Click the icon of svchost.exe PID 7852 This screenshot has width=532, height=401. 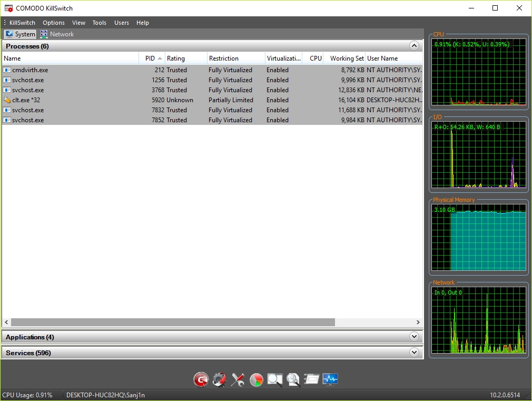(x=7, y=120)
